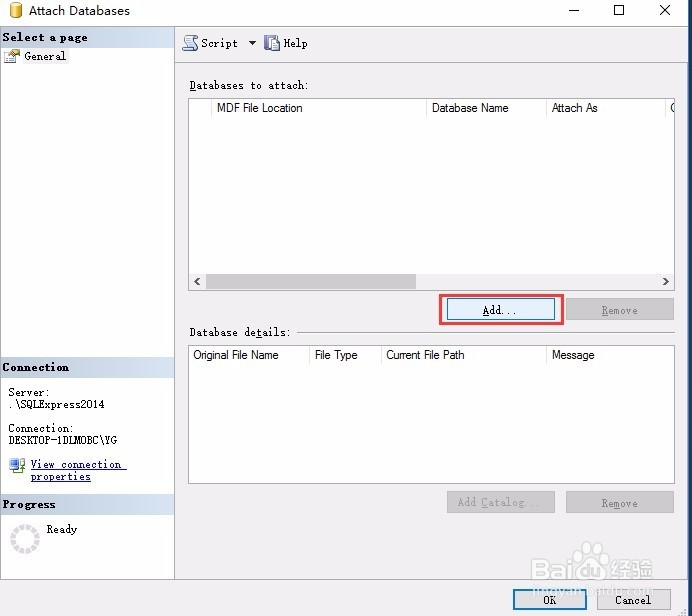Viewport: 692px width, 616px height.
Task: Click the Add... button
Action: point(500,309)
